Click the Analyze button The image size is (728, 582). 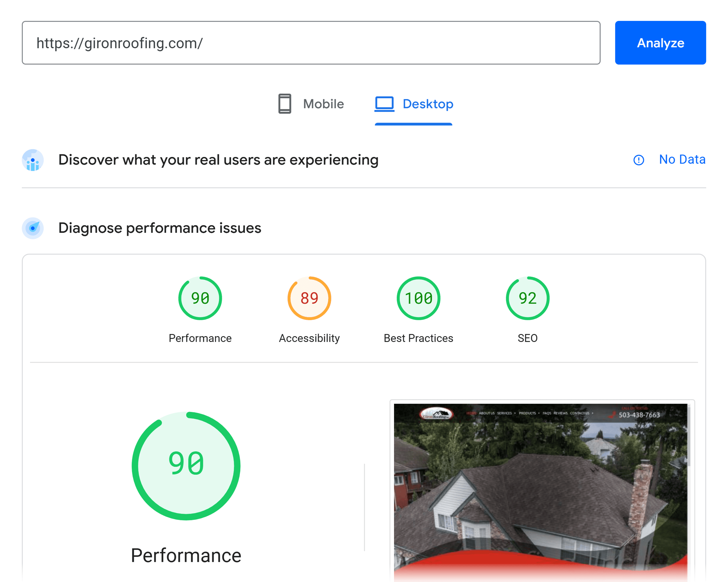[660, 42]
